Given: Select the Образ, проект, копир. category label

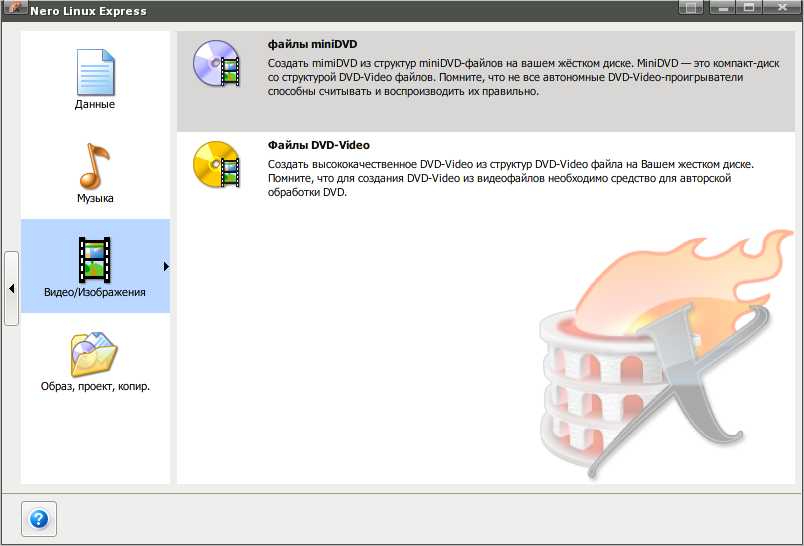Looking at the screenshot, I should pyautogui.click(x=95, y=387).
